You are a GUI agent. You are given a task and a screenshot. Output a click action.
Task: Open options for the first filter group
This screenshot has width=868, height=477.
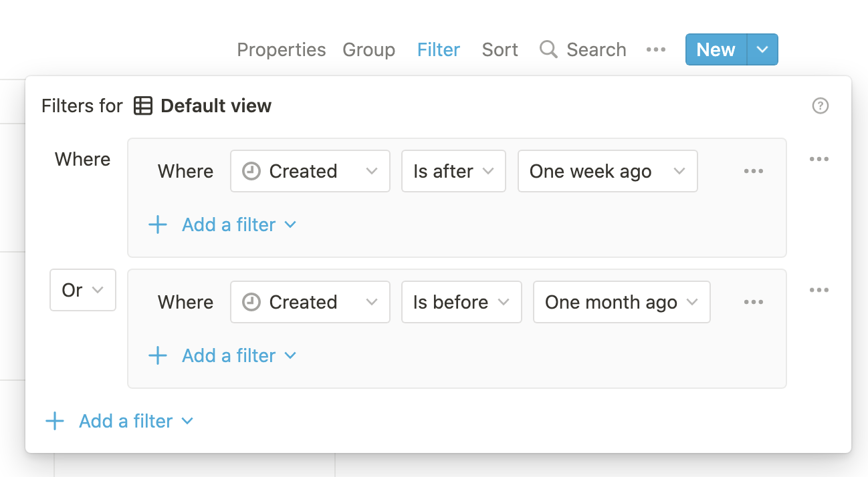pyautogui.click(x=819, y=159)
